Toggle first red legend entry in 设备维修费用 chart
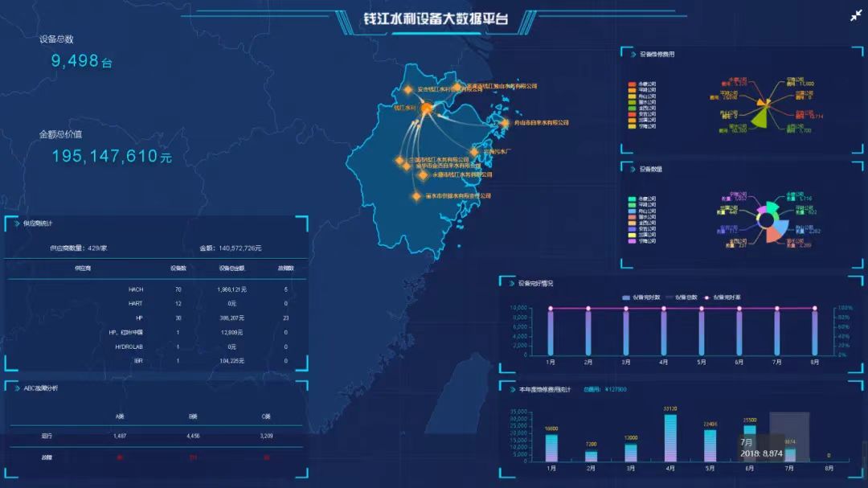 [641, 84]
